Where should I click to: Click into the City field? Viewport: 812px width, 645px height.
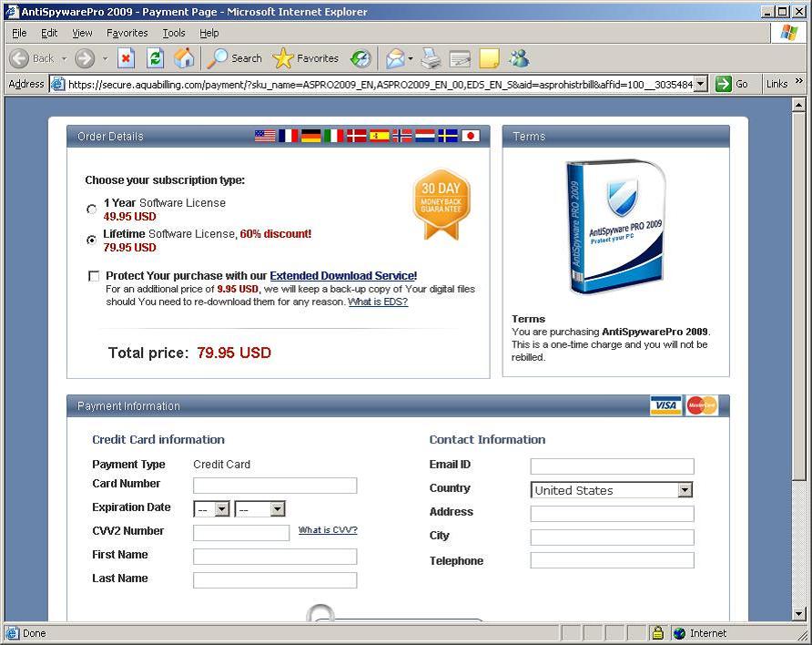point(612,537)
